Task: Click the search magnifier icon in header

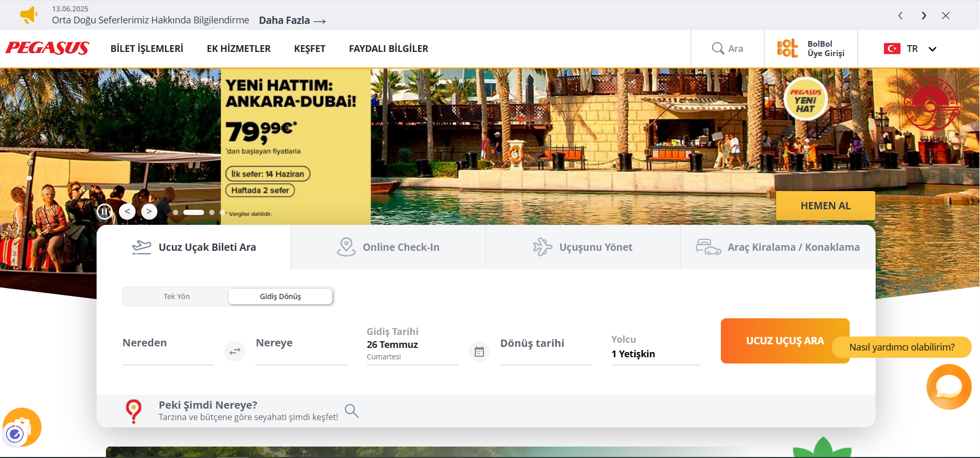Action: [x=718, y=48]
